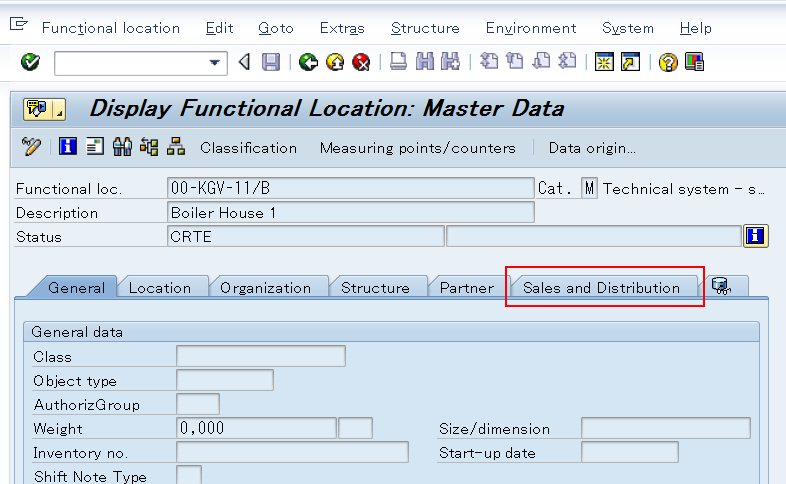Go to next page icon
786x484 pixels.
(541, 62)
